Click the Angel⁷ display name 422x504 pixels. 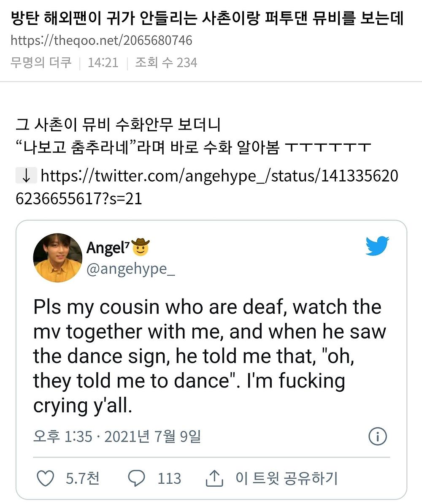107,248
